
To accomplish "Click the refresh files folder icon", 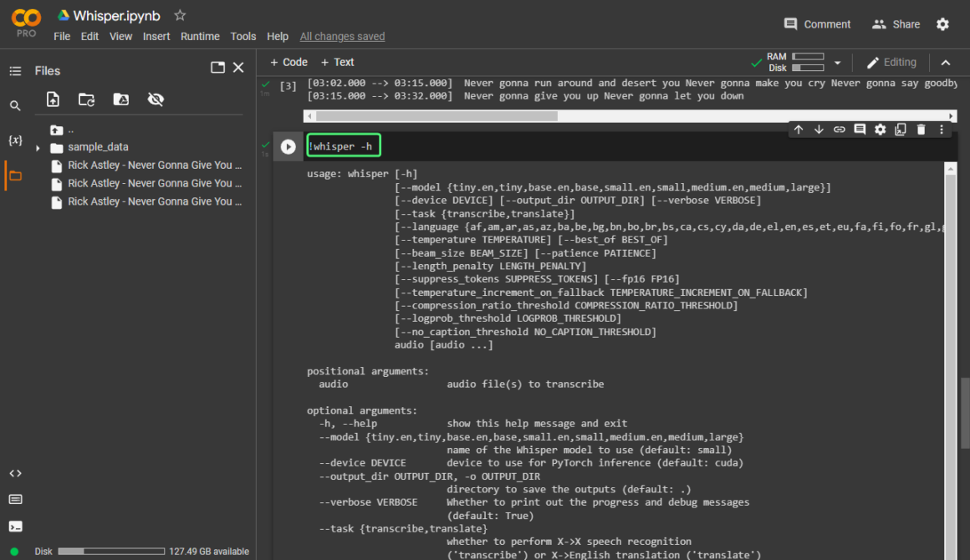I will tap(87, 99).
